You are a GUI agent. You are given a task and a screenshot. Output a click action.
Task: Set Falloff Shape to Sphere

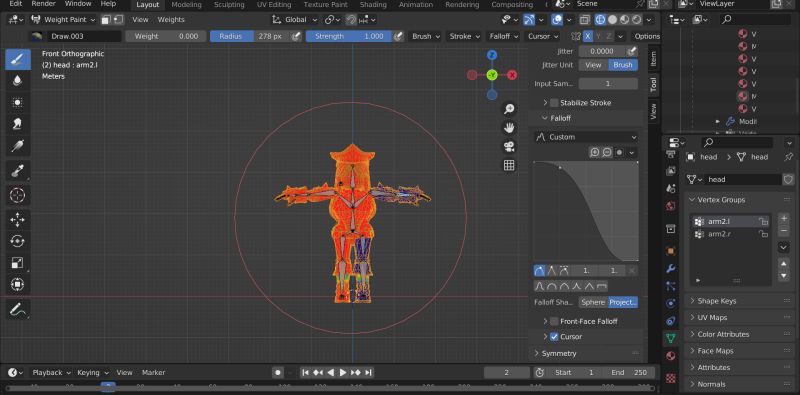(593, 302)
